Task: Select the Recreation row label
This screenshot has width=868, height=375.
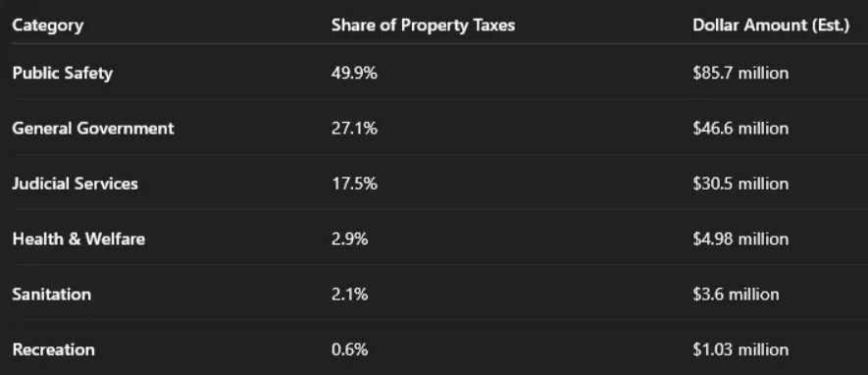Action: click(54, 350)
